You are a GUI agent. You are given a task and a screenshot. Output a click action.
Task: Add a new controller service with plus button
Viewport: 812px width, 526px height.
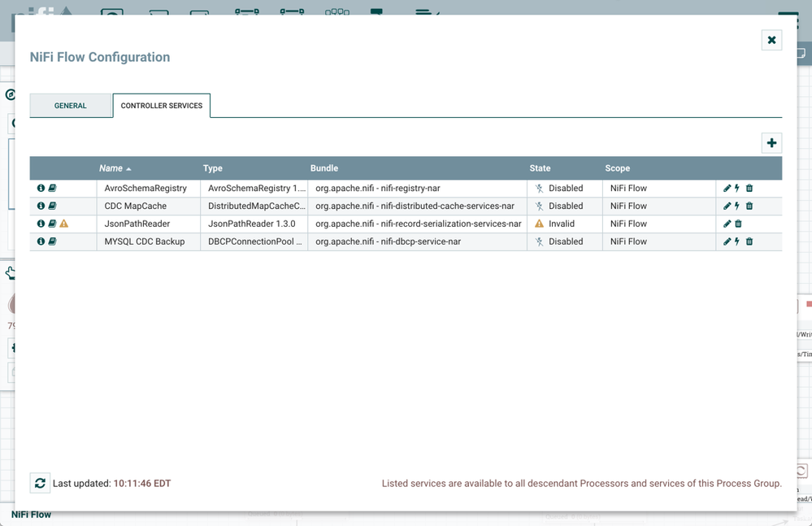[771, 143]
